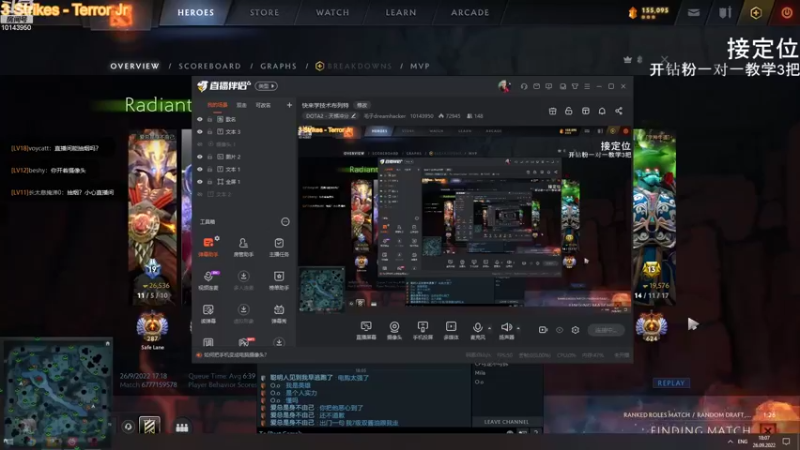800x450 pixels.
Task: Open the 榜单助手 tool icon
Action: (279, 280)
